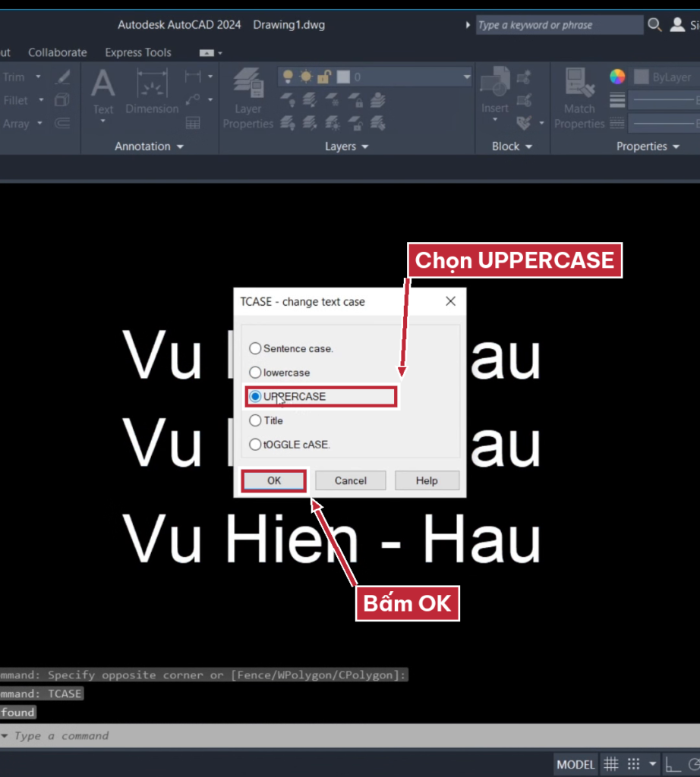Click the layer Freeze tool icon

333,99
